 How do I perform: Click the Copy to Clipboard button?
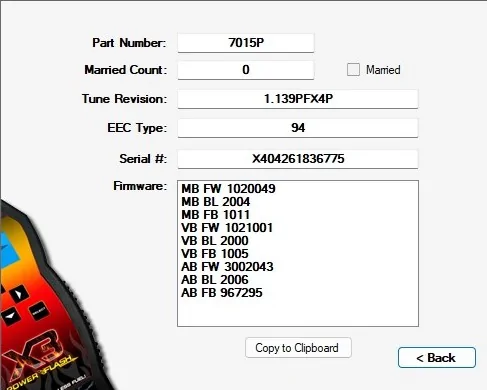(298, 348)
